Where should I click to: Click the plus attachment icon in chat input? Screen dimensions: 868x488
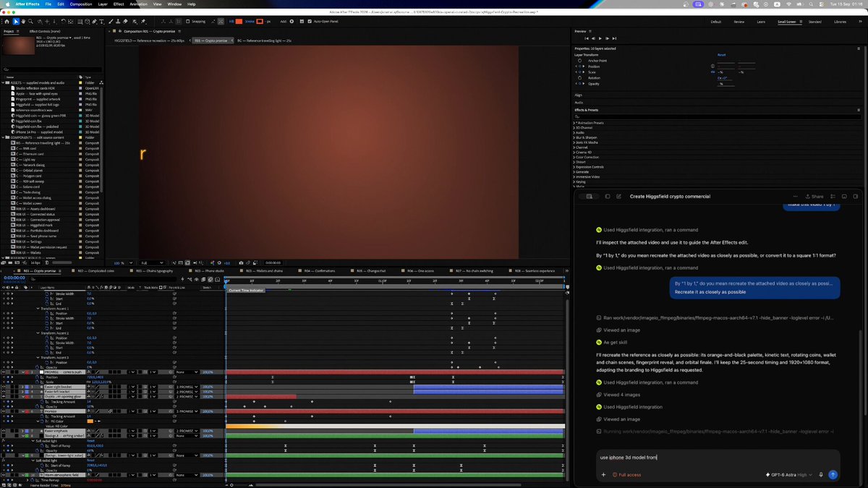603,475
